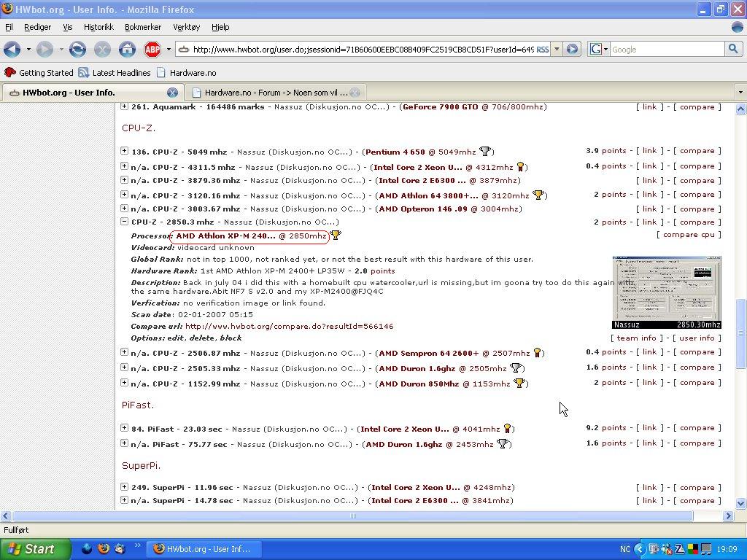This screenshot has height=560, width=747.
Task: Click the compare cpu link
Action: 689,234
